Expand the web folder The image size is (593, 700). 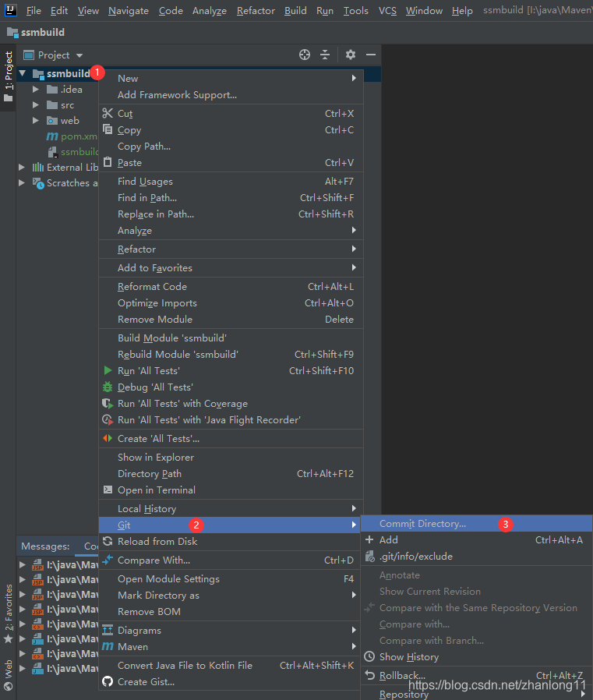(x=36, y=121)
